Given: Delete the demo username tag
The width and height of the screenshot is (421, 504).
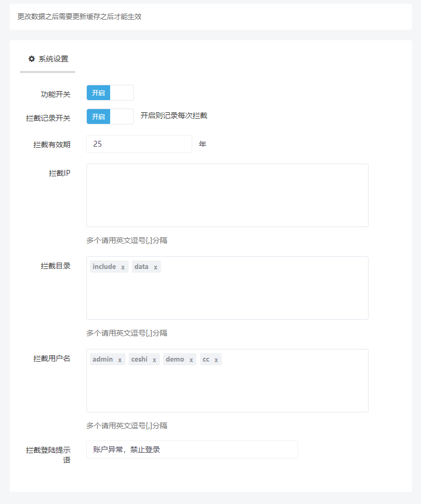Looking at the screenshot, I should (191, 360).
